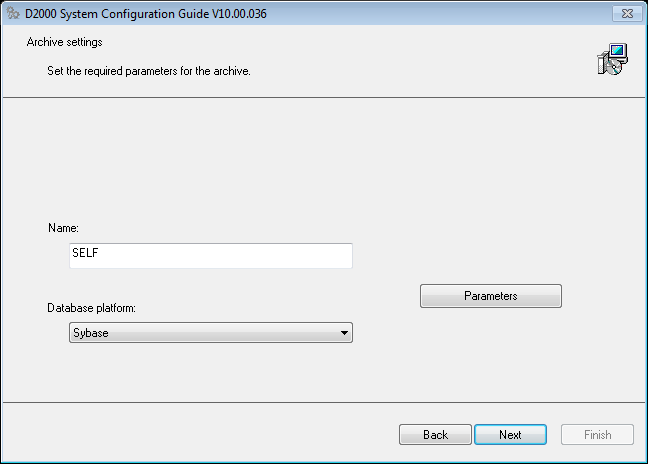Click the Archive settings heading
The width and height of the screenshot is (648, 464).
coord(63,42)
